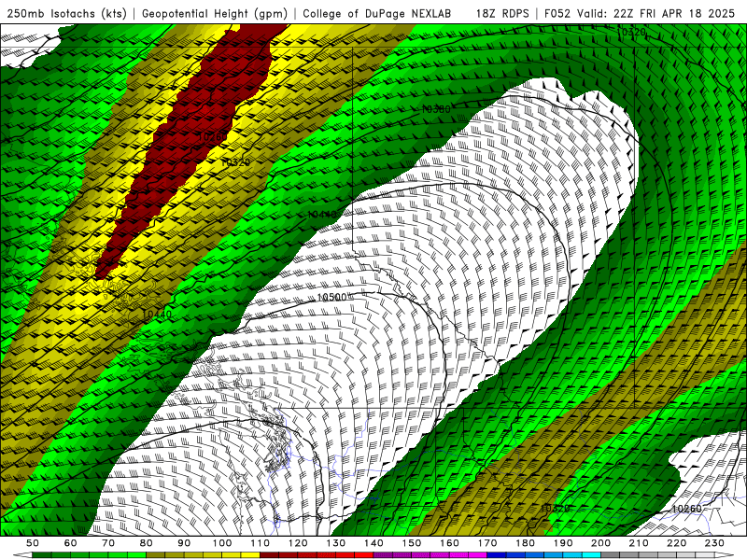Click the '190' legend value
This screenshot has width=747, height=560.
tap(563, 543)
